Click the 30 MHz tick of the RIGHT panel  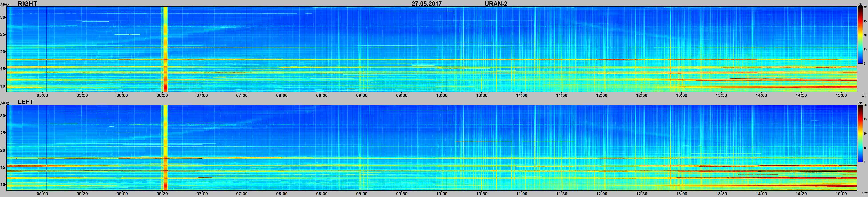3,17
